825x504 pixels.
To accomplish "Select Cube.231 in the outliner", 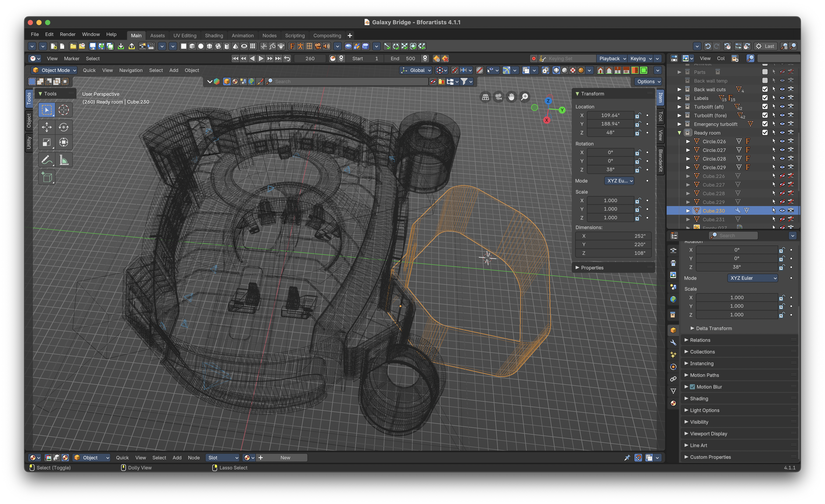I will tap(713, 219).
